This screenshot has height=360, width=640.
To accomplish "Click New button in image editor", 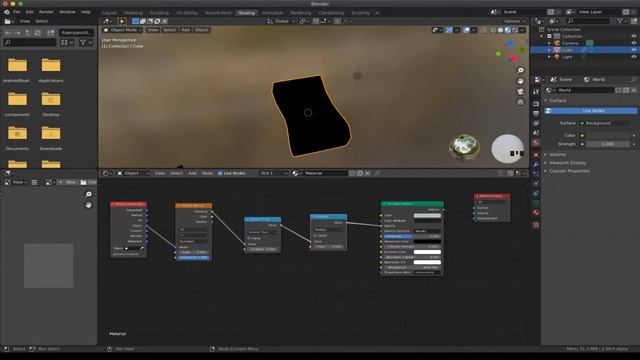I will [x=68, y=182].
